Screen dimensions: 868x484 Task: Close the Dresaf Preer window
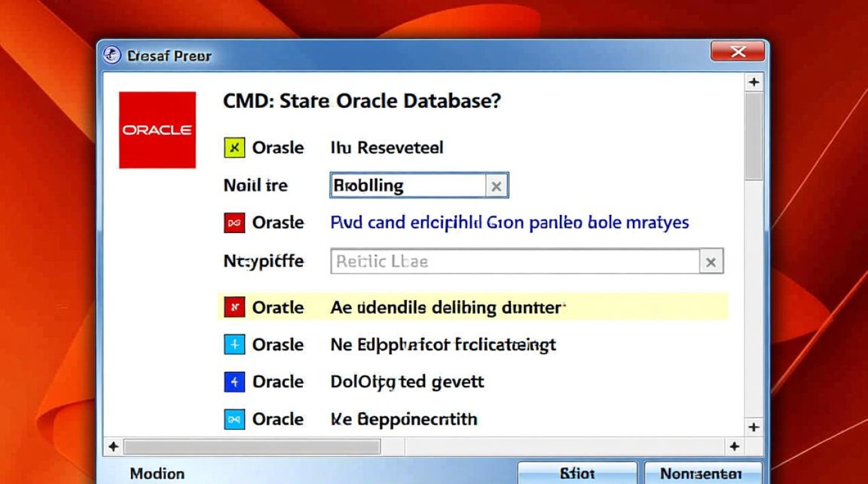pos(738,52)
